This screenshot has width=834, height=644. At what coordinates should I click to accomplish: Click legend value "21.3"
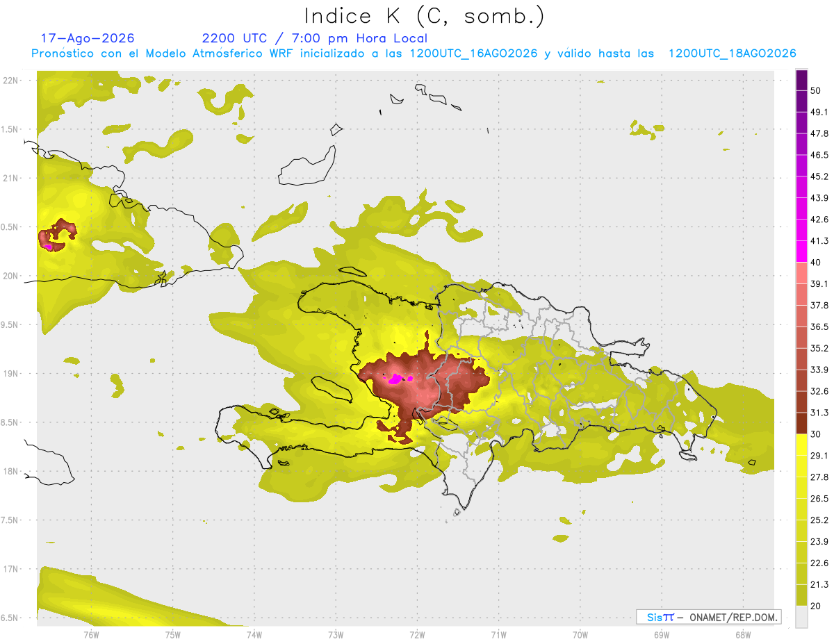pos(819,584)
